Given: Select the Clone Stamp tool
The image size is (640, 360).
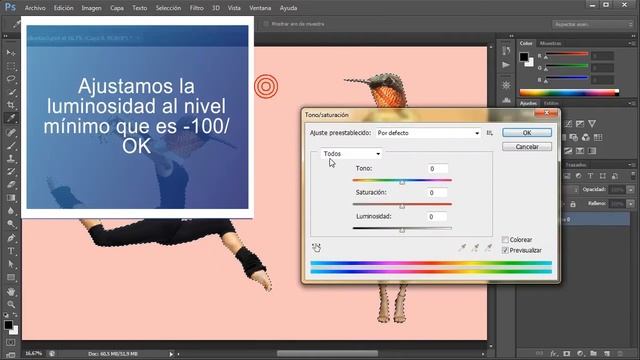Looking at the screenshot, I should coord(11,158).
